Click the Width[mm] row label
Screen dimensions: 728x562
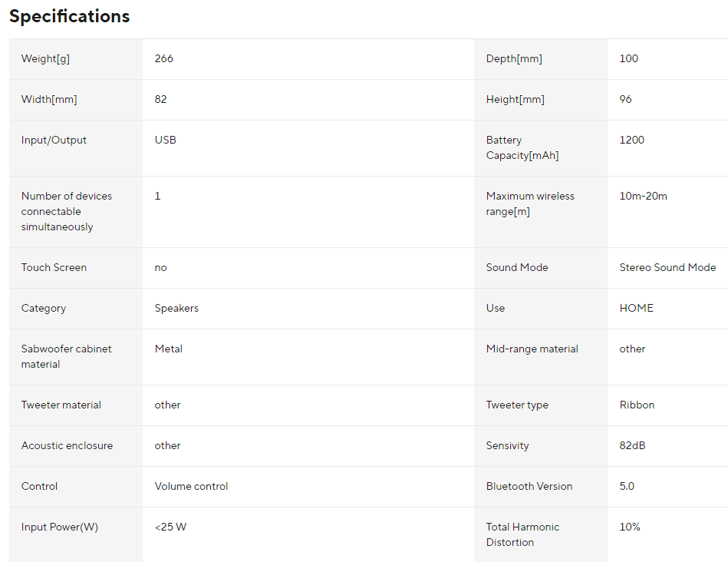click(49, 100)
